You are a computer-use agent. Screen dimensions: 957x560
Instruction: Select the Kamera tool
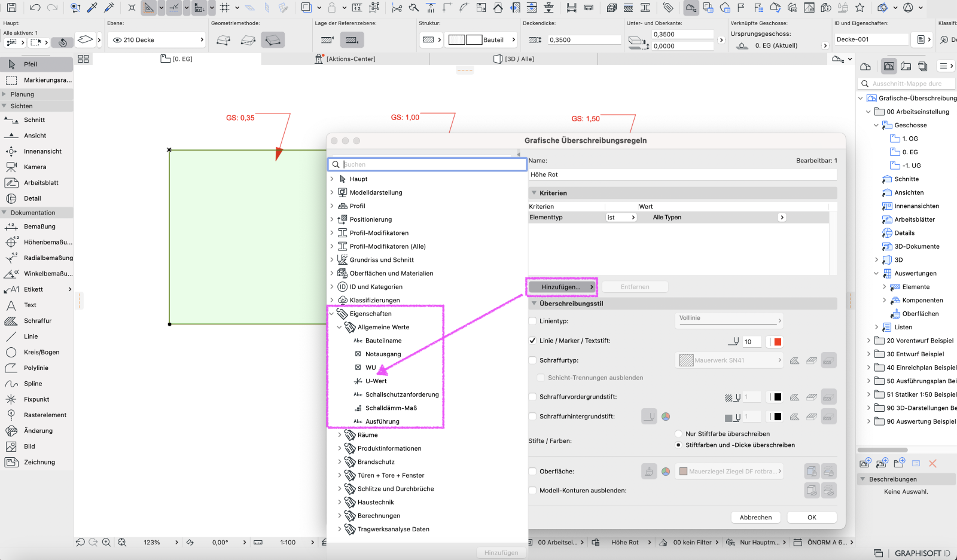click(x=36, y=167)
